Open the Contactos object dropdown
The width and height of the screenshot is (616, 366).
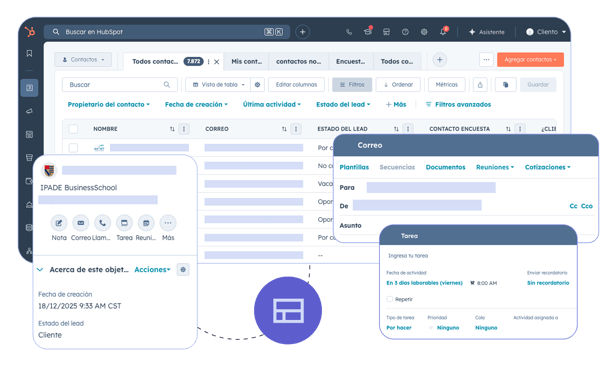pos(83,60)
